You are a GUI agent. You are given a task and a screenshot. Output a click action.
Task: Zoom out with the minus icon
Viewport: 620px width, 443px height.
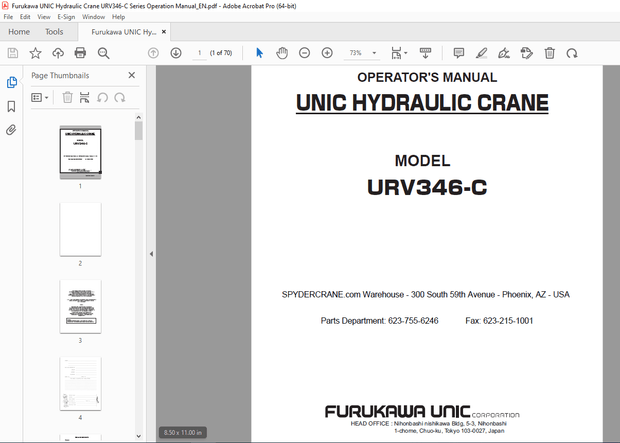tap(304, 53)
